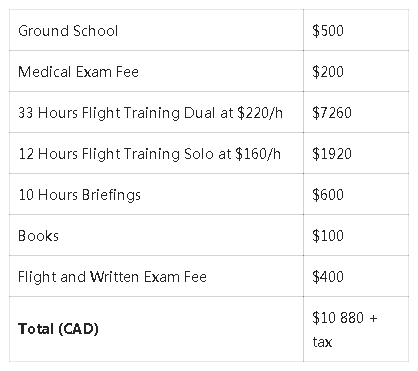Viewport: 418px width, 371px height.
Task: Select the Medical Exam Fee cell
Action: click(x=156, y=71)
